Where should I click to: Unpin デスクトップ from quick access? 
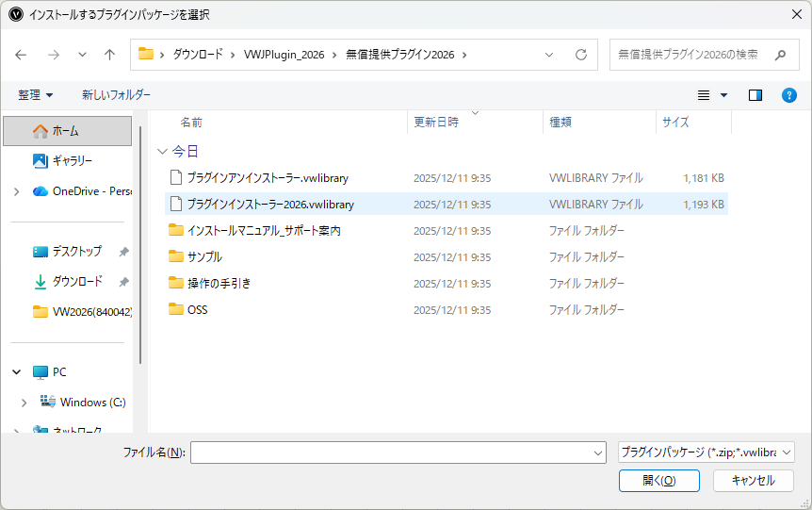click(123, 252)
